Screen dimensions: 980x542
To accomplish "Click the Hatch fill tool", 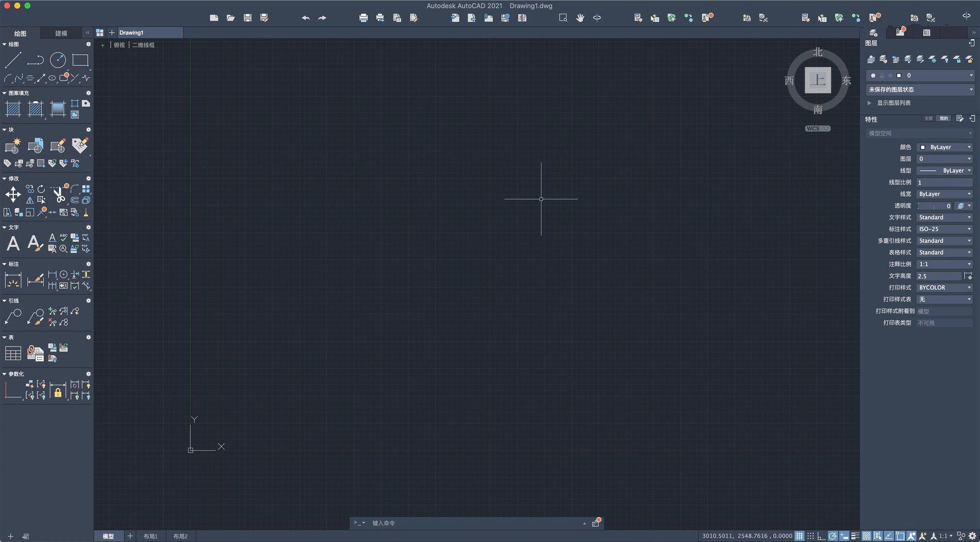I will pos(13,109).
